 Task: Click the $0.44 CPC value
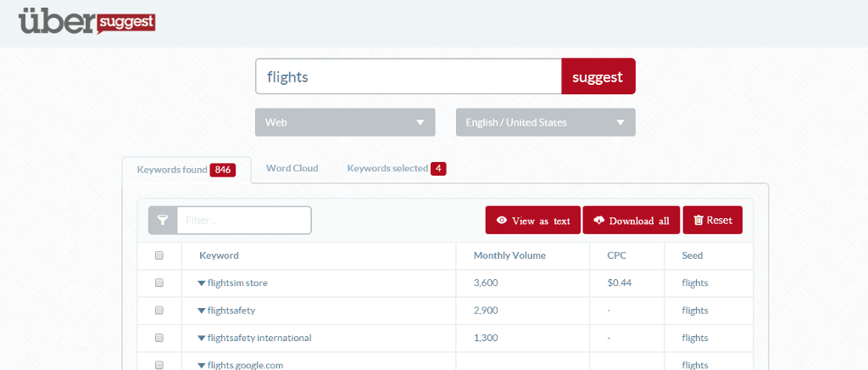click(620, 283)
